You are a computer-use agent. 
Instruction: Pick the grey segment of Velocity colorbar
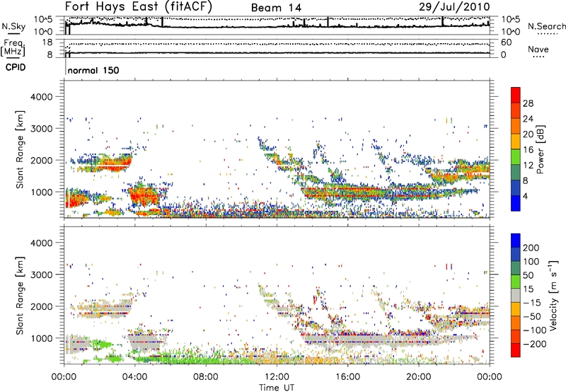pyautogui.click(x=516, y=295)
